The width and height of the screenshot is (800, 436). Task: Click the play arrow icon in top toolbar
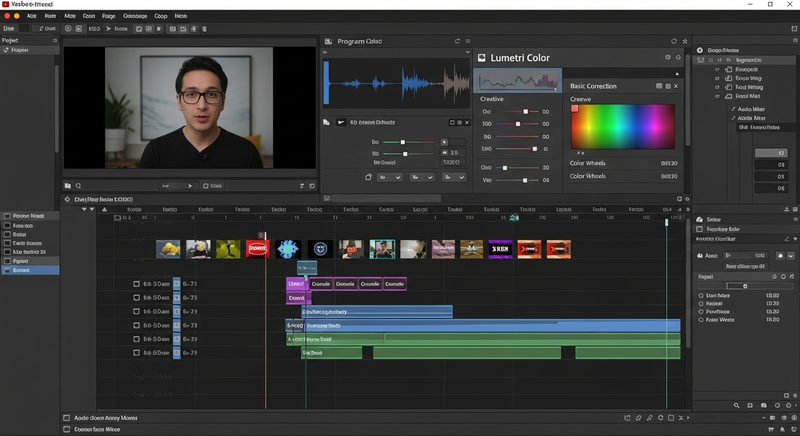coord(108,29)
